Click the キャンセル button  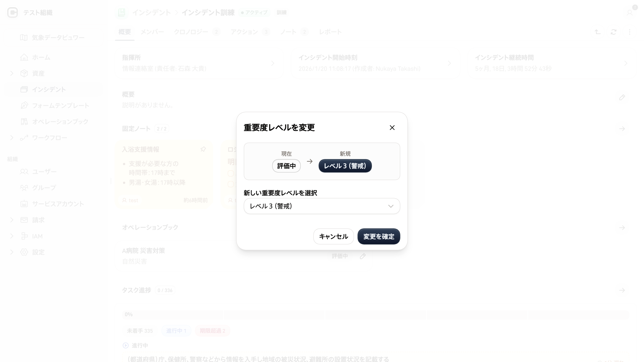[333, 236]
